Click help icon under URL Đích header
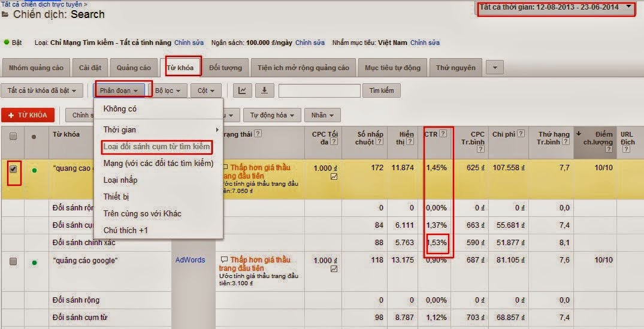 coord(626,149)
